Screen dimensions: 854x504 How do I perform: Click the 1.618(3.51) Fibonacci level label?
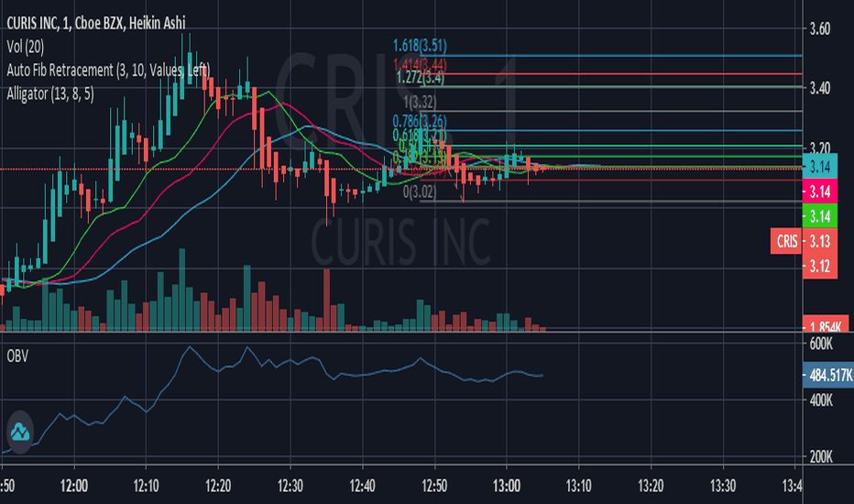[x=420, y=47]
